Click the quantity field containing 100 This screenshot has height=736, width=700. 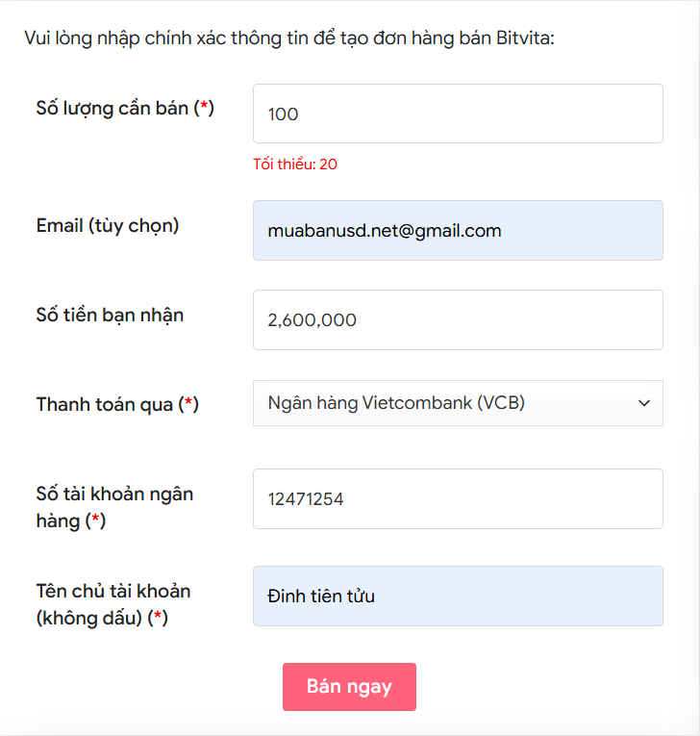458,114
